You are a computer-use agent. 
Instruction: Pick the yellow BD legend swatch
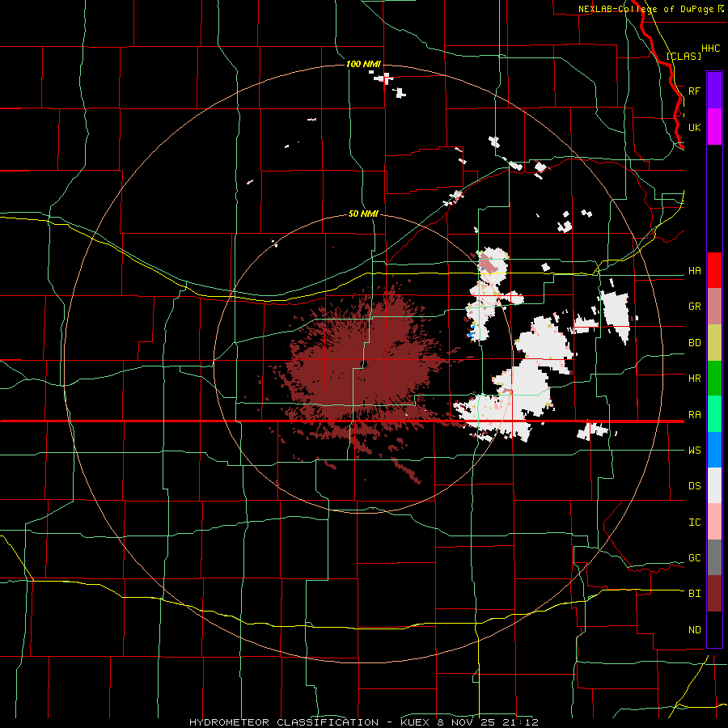[714, 343]
